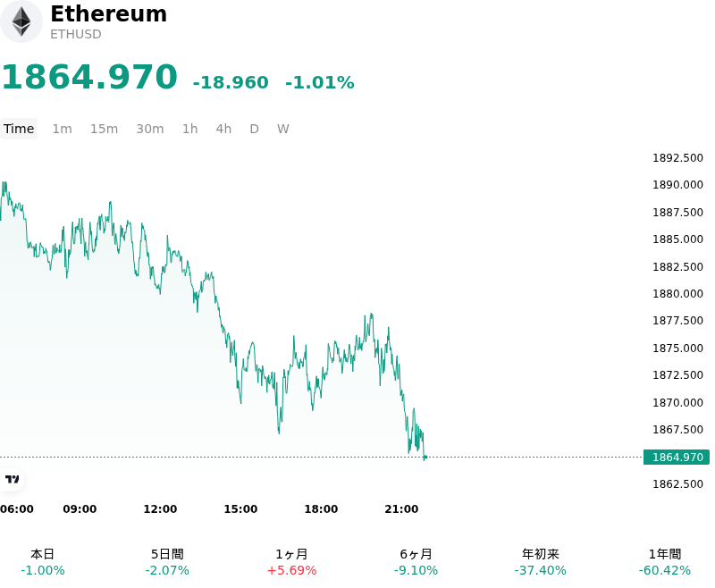Click the ETHUSD symbol label
This screenshot has height=588, width=715.
(76, 34)
